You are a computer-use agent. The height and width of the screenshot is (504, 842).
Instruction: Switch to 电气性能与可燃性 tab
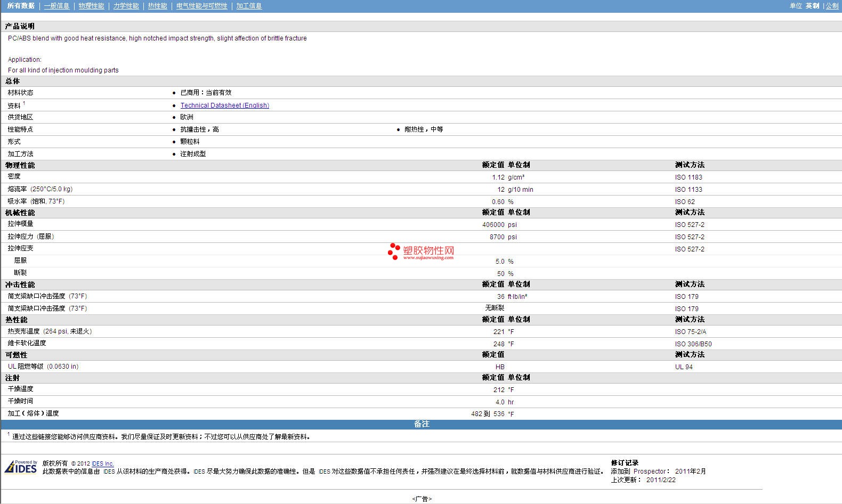click(201, 6)
